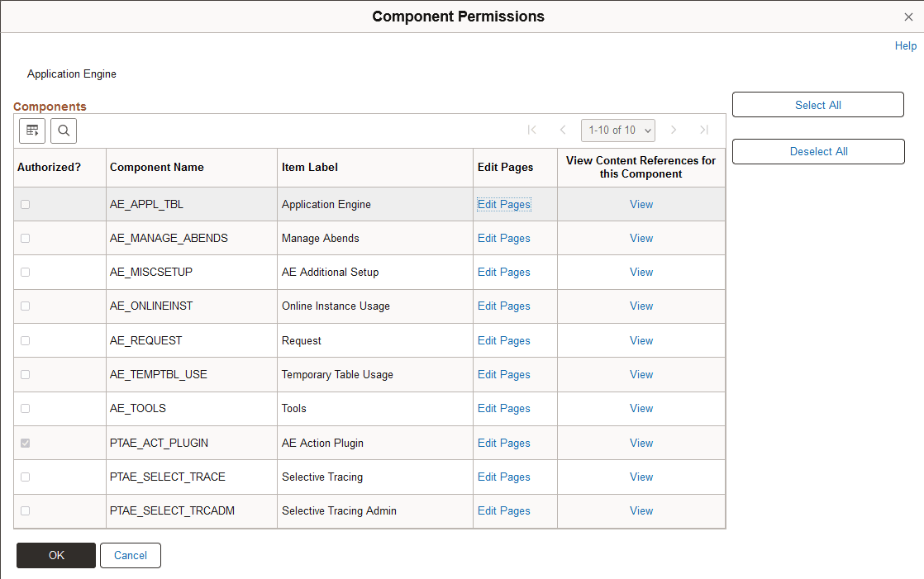Viewport: 924px width, 579px height.
Task: Edit Pages for AE_MANAGE_ABENDS component
Action: [504, 238]
